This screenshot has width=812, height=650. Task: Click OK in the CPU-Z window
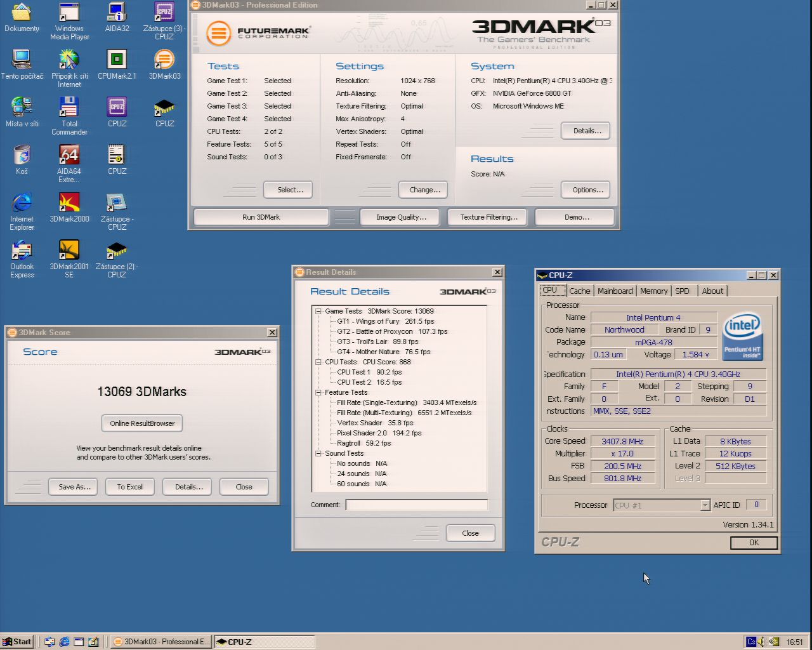tap(754, 543)
